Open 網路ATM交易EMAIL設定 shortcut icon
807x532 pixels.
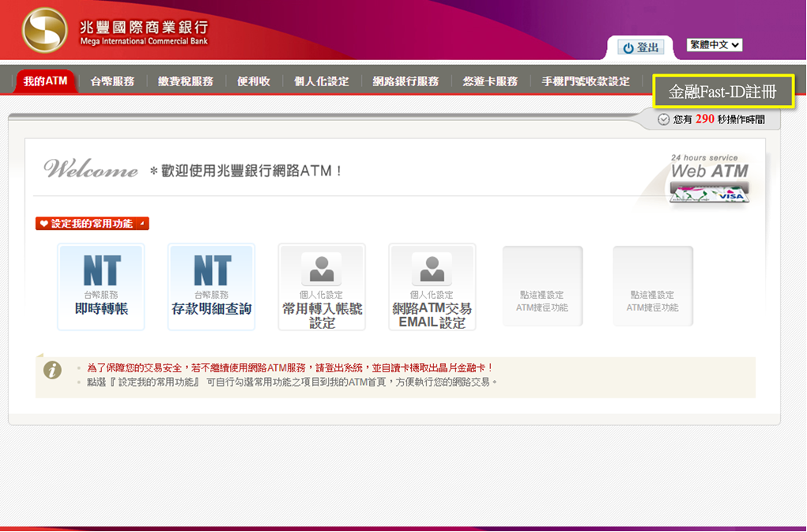point(432,285)
